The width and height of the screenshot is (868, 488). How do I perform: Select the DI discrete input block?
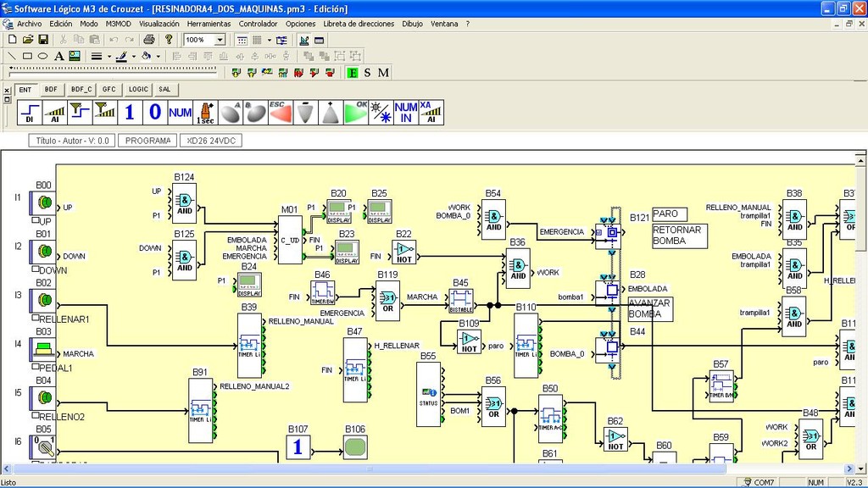pyautogui.click(x=30, y=111)
